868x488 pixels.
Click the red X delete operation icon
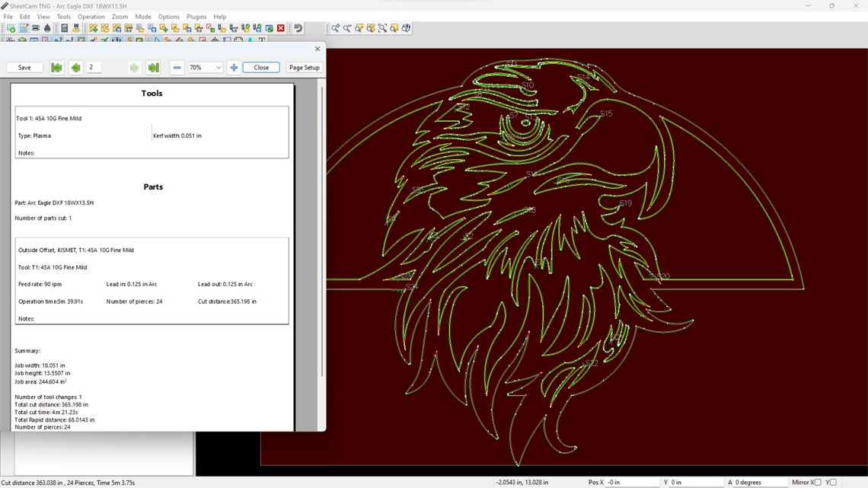coord(280,27)
